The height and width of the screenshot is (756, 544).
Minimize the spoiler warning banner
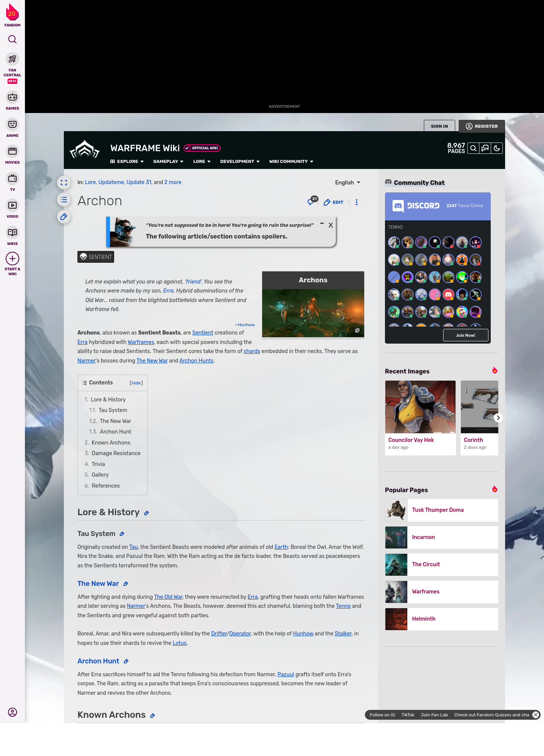coord(322,224)
